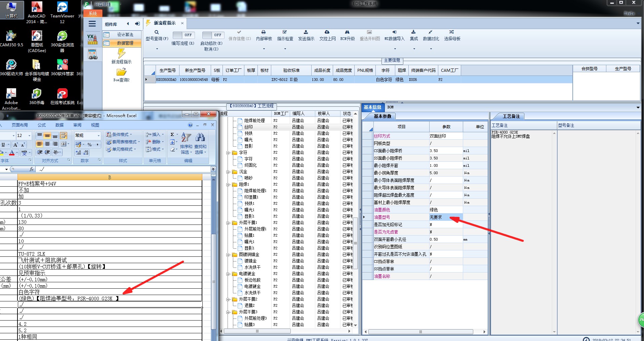
Task: Toggle Excel underline button
Action: (x=3, y=145)
